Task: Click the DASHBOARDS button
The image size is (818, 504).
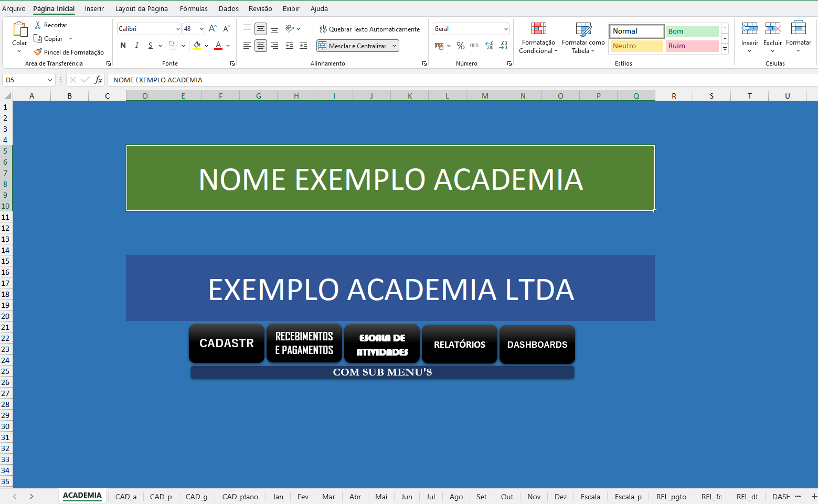Action: (537, 344)
